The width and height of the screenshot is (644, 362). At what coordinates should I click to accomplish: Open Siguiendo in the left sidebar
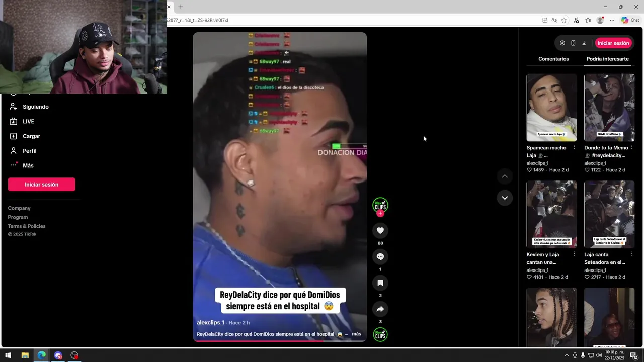[35, 107]
